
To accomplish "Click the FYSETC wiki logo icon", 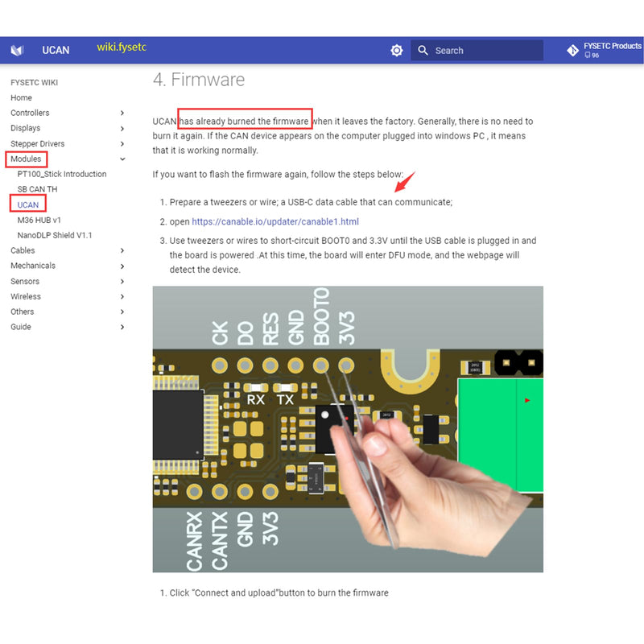I will [17, 50].
